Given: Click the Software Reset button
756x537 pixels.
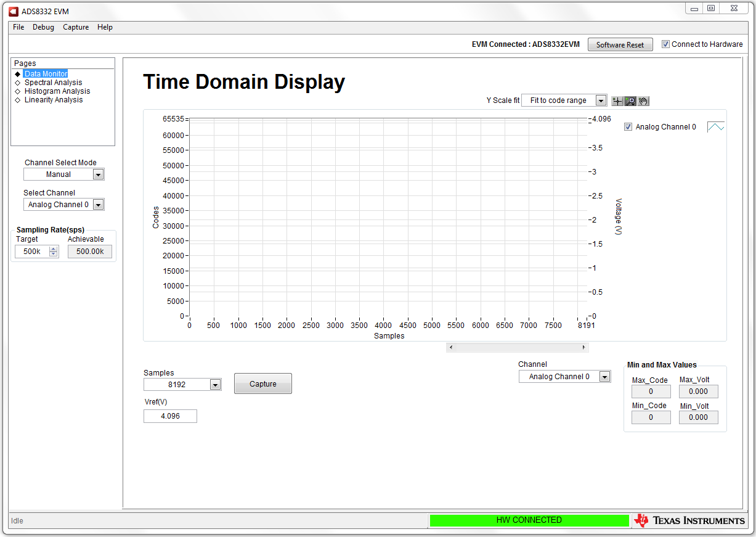Looking at the screenshot, I should 620,45.
